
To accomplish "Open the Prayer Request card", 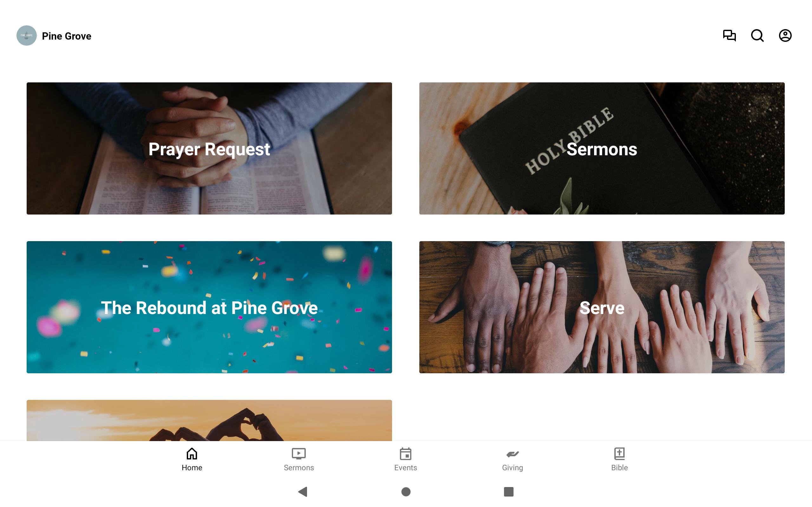I will pyautogui.click(x=209, y=148).
